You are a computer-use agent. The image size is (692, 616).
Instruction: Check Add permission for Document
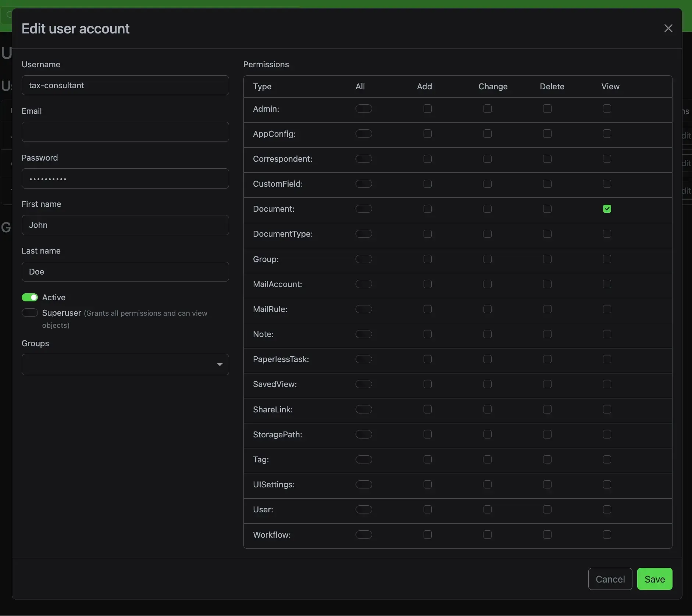pos(428,209)
